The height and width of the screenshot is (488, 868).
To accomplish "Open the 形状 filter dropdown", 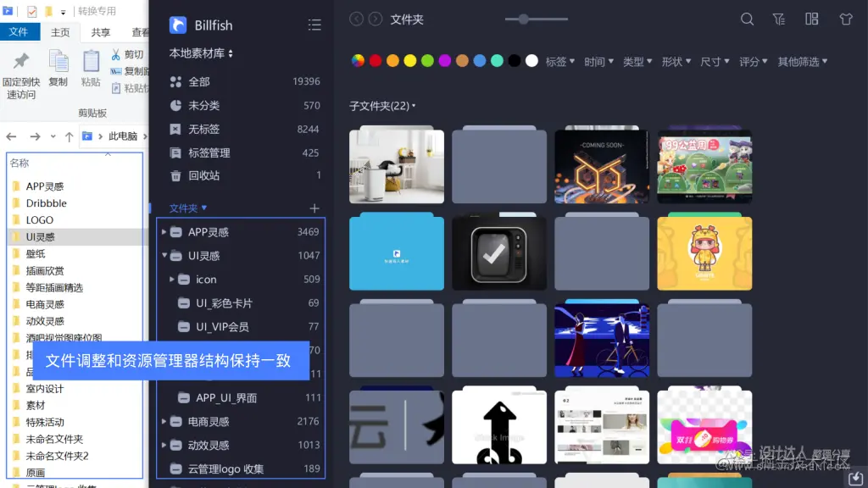I will coord(676,61).
